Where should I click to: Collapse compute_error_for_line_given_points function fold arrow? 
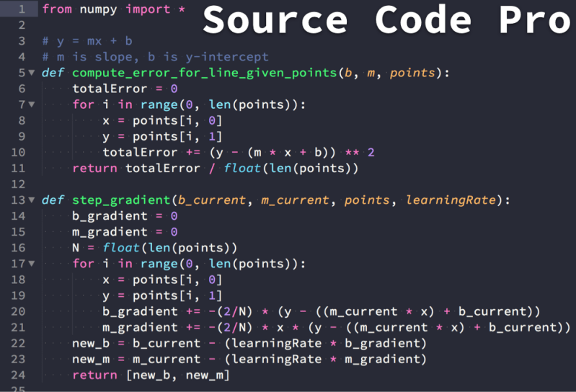click(32, 73)
